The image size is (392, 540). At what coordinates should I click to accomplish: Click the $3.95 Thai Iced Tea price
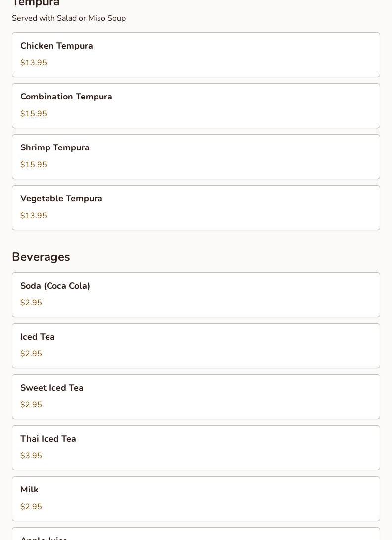click(31, 456)
